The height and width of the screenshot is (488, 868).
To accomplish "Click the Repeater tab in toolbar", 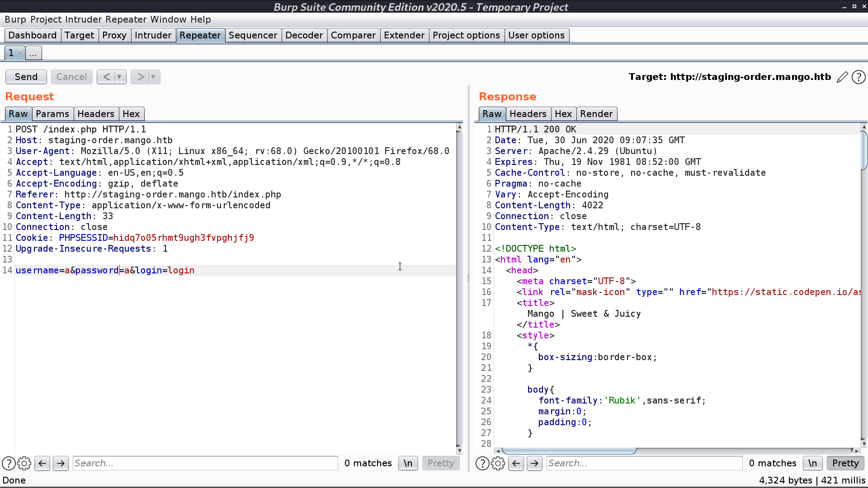I will (x=200, y=35).
